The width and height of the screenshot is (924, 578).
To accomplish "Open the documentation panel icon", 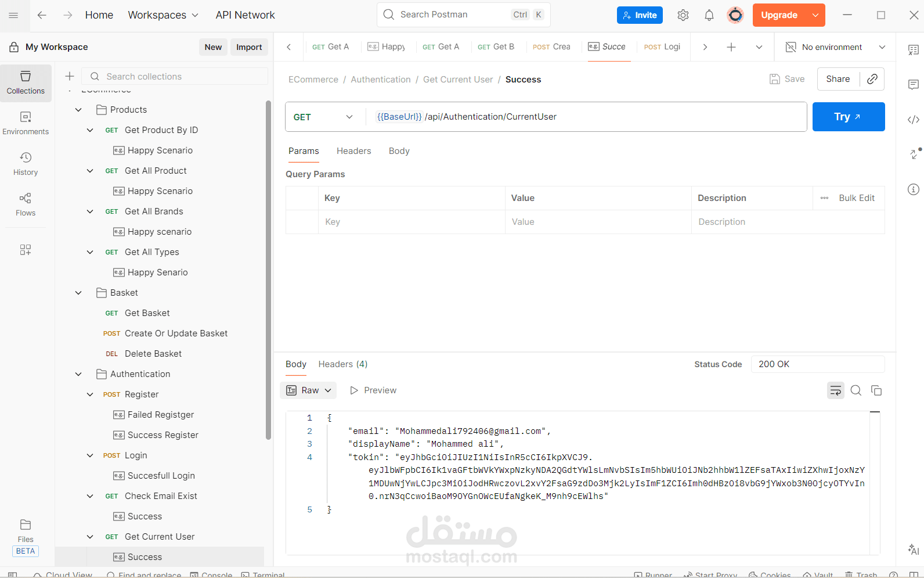I will pos(914,51).
